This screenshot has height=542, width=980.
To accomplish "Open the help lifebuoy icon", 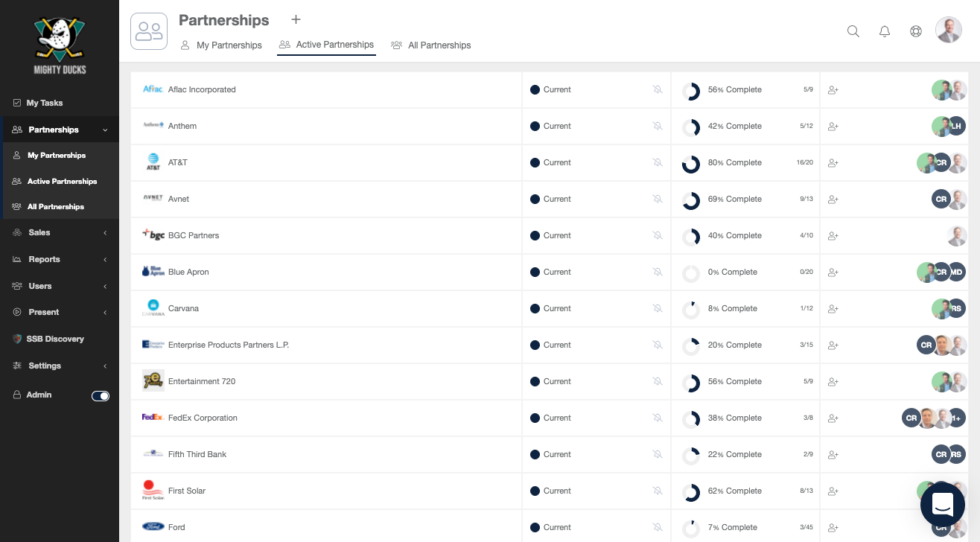I will pyautogui.click(x=916, y=31).
